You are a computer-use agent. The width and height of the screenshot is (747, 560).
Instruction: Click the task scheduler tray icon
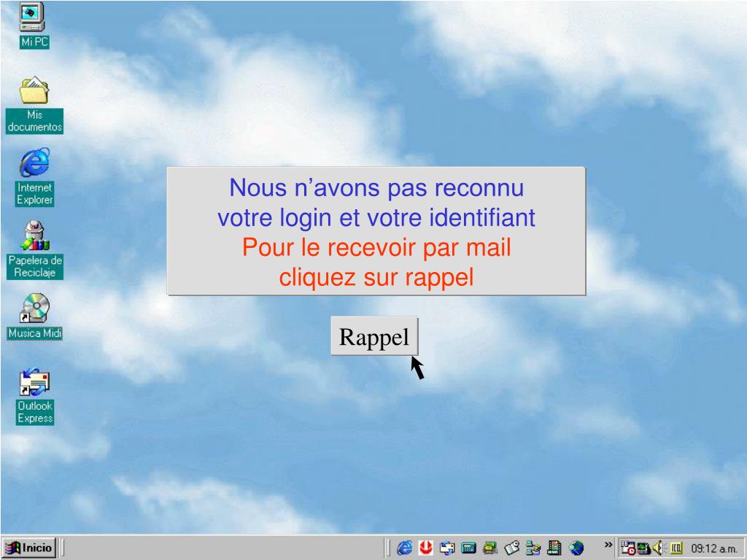click(x=628, y=548)
